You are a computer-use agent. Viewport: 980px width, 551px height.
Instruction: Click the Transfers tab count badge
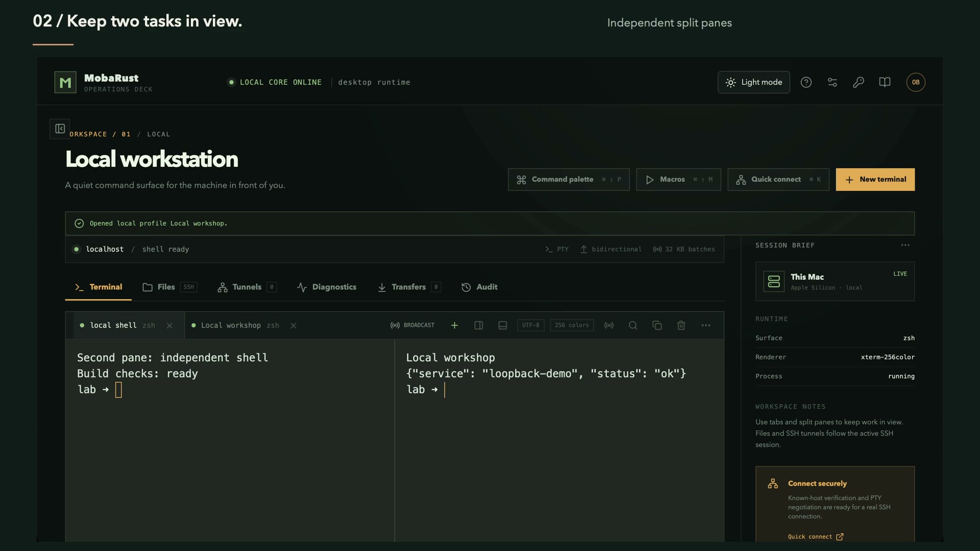pos(436,287)
